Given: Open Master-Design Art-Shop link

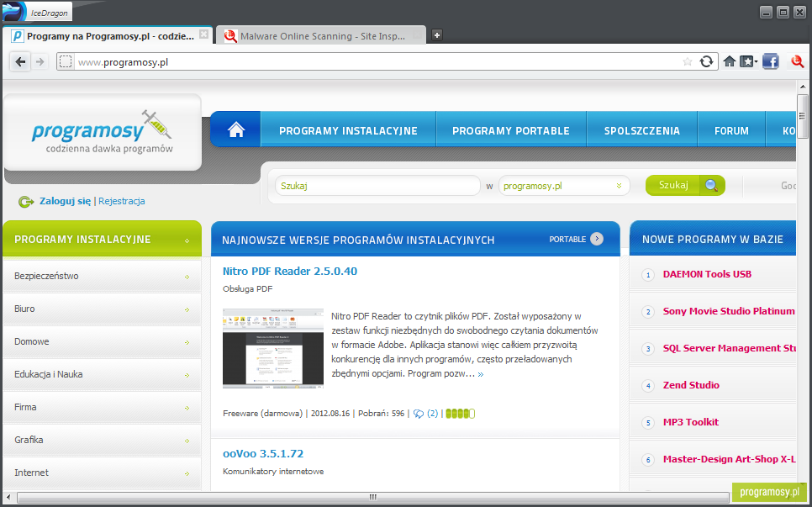Looking at the screenshot, I should coord(729,459).
